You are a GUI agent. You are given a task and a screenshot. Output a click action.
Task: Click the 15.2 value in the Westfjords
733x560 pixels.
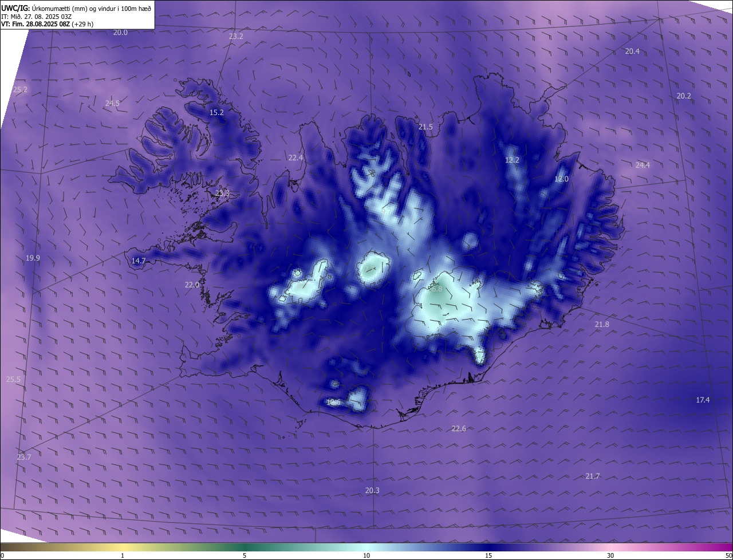[x=216, y=112]
